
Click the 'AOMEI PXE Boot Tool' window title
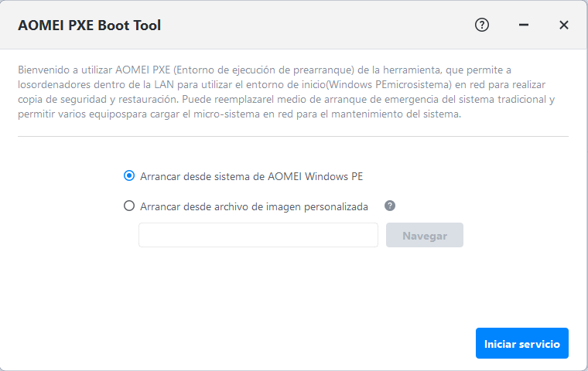click(90, 26)
